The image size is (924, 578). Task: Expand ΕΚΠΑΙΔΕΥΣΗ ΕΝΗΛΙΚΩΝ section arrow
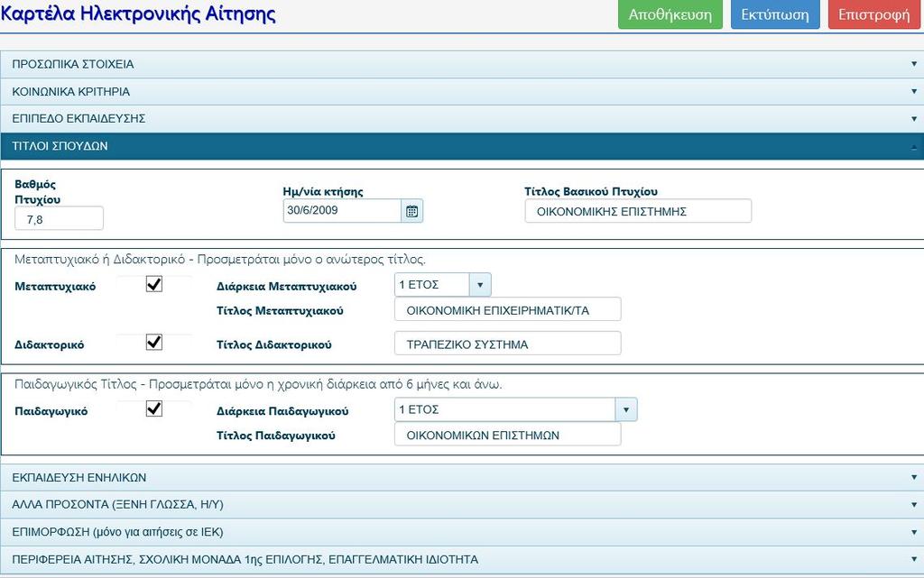point(914,477)
